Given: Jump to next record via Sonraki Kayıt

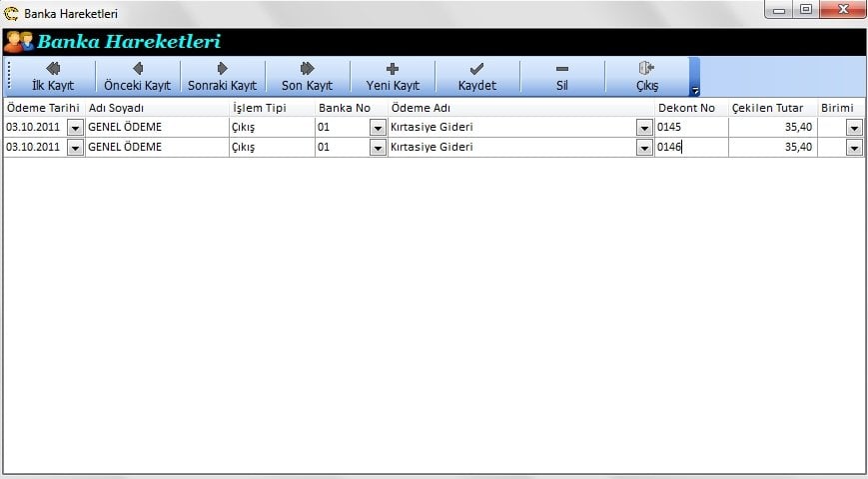Looking at the screenshot, I should [x=222, y=76].
